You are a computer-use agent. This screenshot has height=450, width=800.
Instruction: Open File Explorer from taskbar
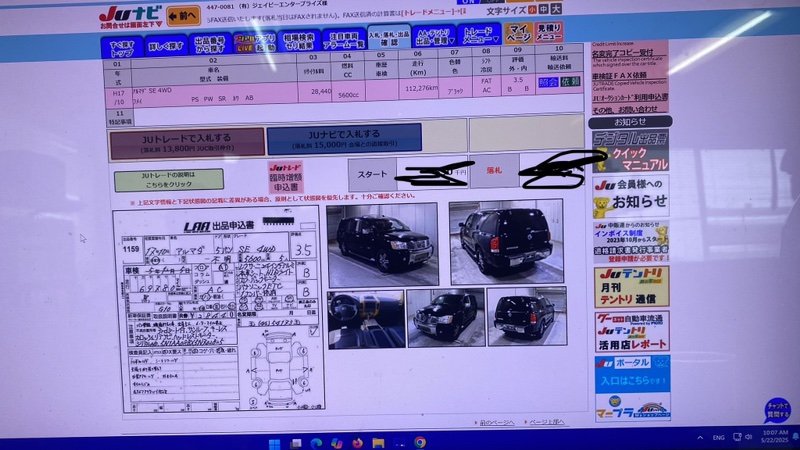click(x=379, y=442)
